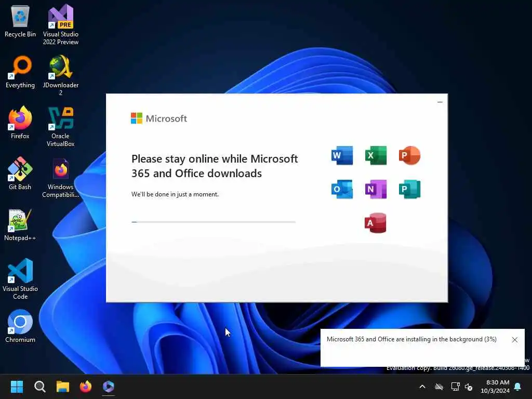Click the Word icon in installer
532x399 pixels.
pyautogui.click(x=342, y=155)
